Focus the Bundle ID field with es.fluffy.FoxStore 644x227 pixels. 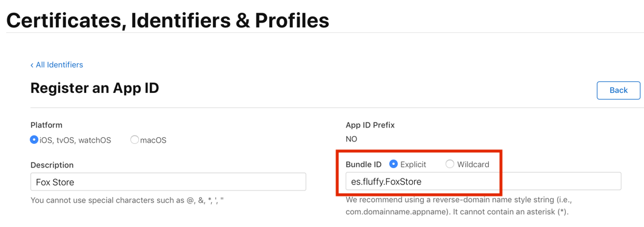(483, 181)
